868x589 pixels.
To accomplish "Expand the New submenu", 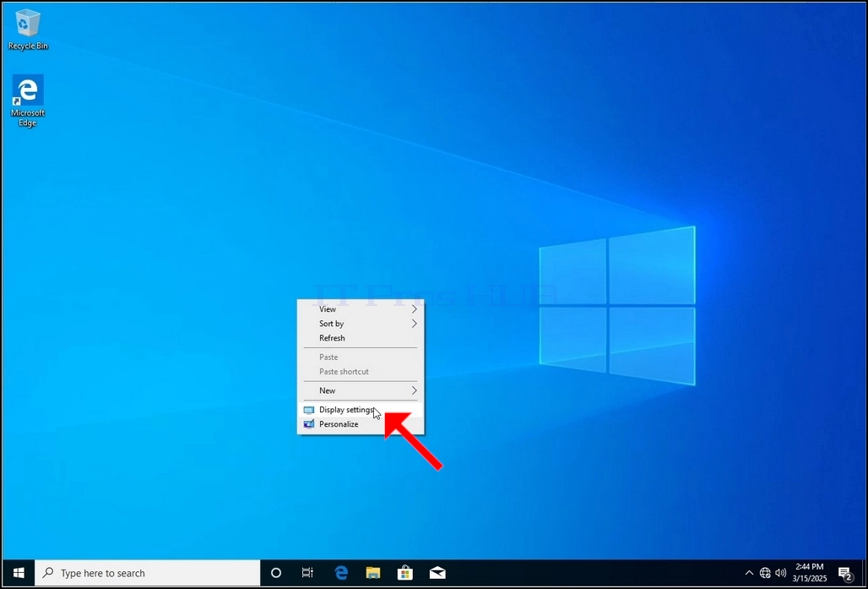I will pos(361,390).
